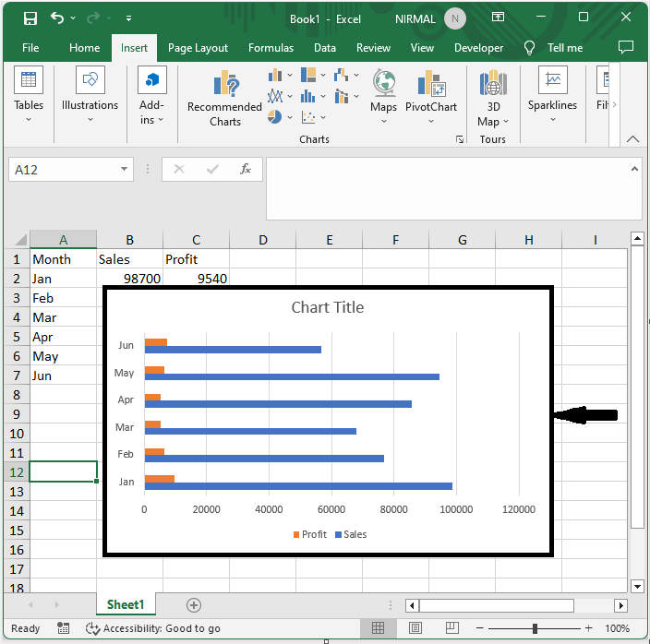The image size is (650, 644).
Task: Open the Comments speech bubble icon
Action: point(626,47)
